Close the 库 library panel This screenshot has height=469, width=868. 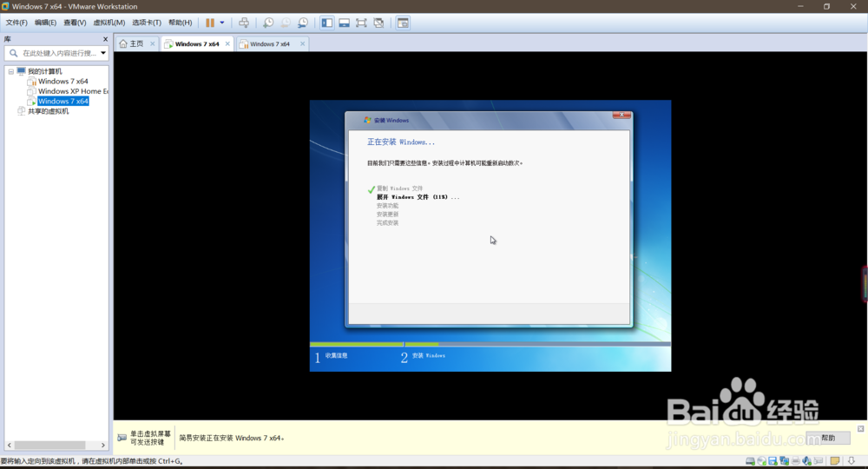105,39
